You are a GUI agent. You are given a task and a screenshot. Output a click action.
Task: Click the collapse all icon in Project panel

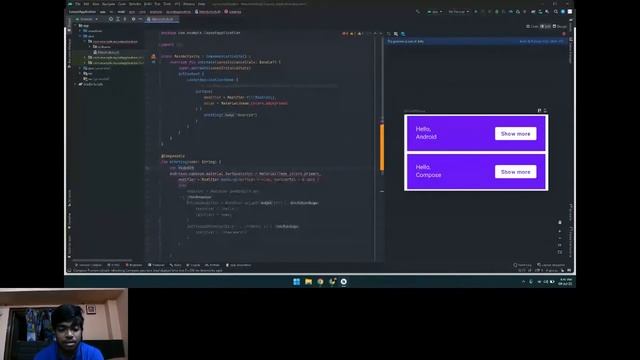(125, 19)
